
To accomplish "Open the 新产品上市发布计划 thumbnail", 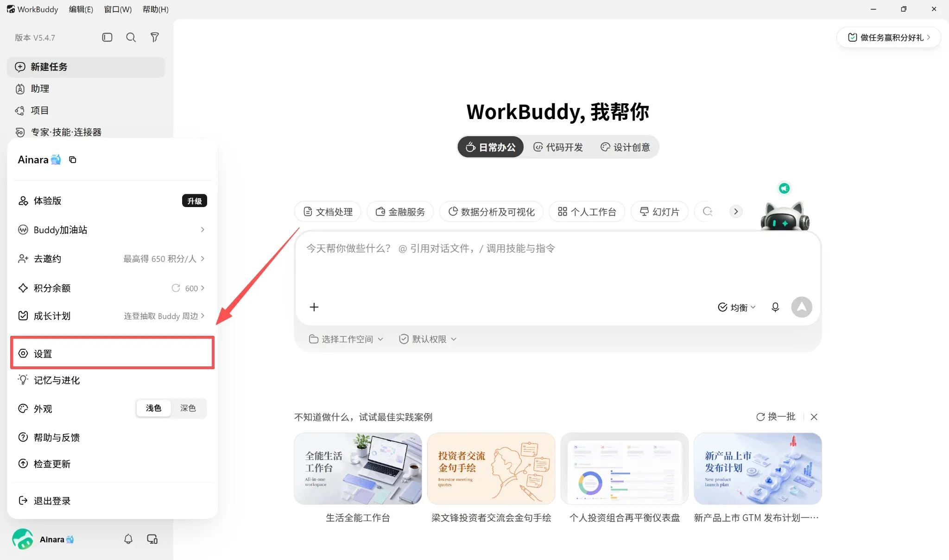I will click(758, 469).
